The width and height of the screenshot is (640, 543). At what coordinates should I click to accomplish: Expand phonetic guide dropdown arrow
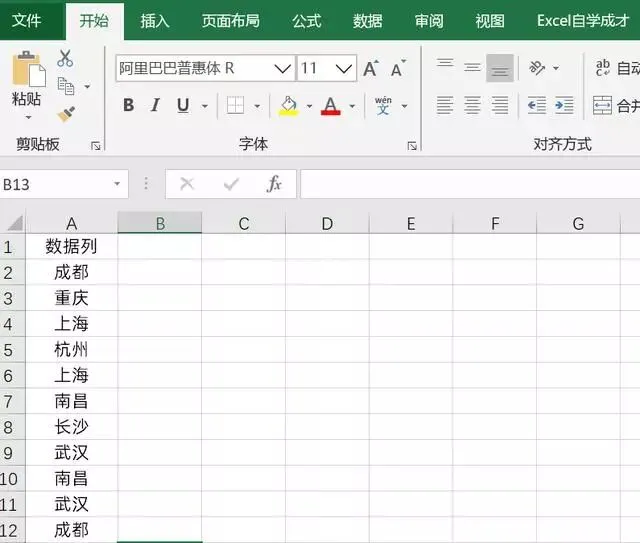click(404, 106)
